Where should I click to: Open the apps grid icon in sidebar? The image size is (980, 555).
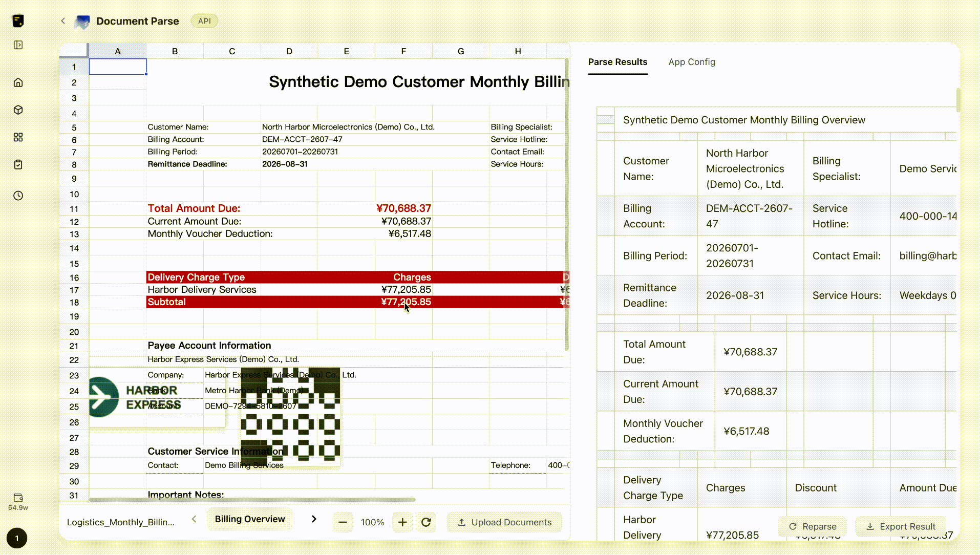tap(18, 137)
